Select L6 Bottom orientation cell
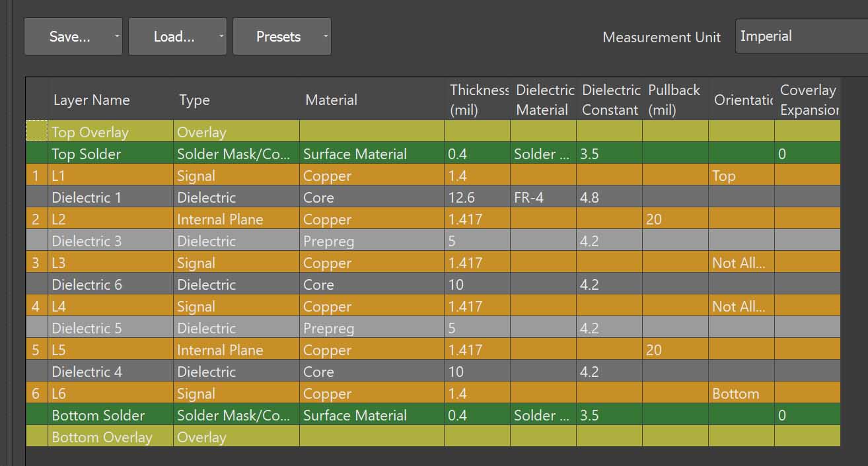This screenshot has height=466, width=868. [735, 393]
